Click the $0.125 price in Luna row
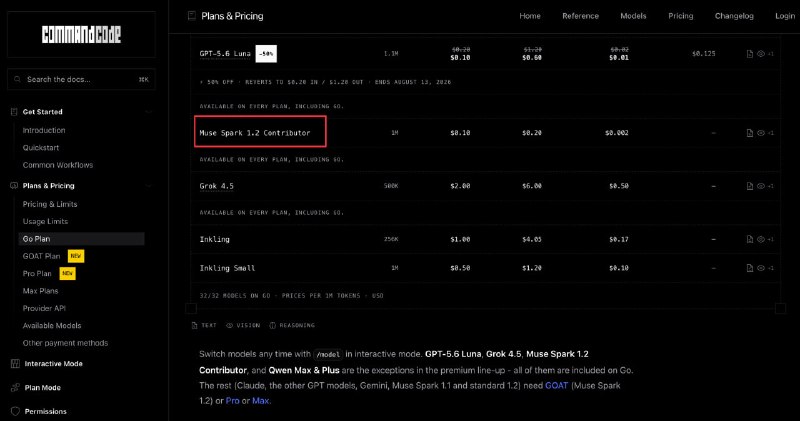 (x=704, y=54)
